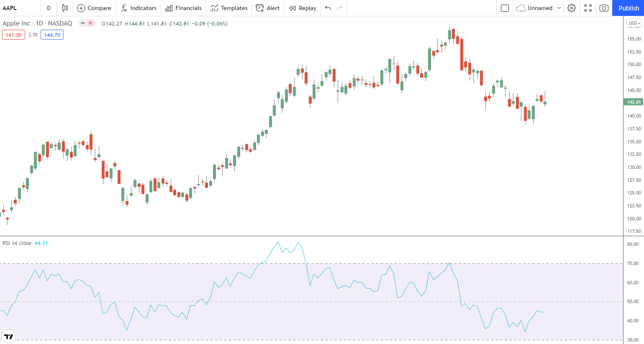The width and height of the screenshot is (644, 344).
Task: Click the blue Publish button
Action: (x=628, y=8)
